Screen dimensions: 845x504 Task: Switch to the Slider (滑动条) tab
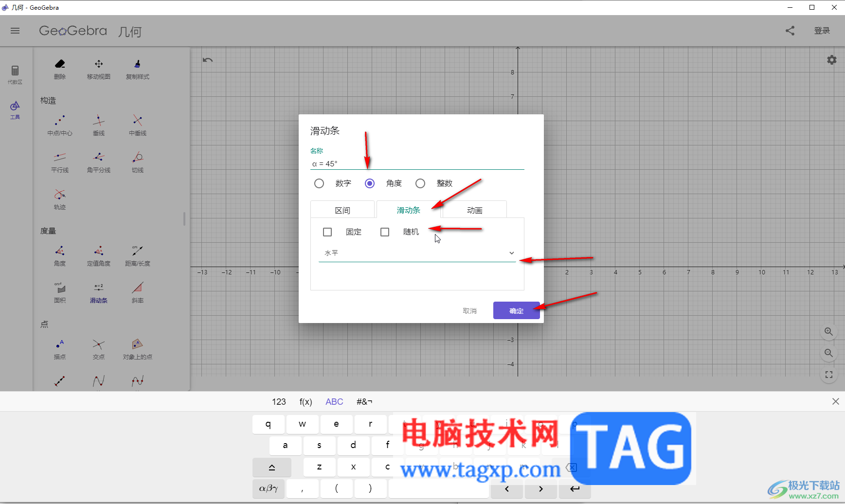pyautogui.click(x=409, y=210)
